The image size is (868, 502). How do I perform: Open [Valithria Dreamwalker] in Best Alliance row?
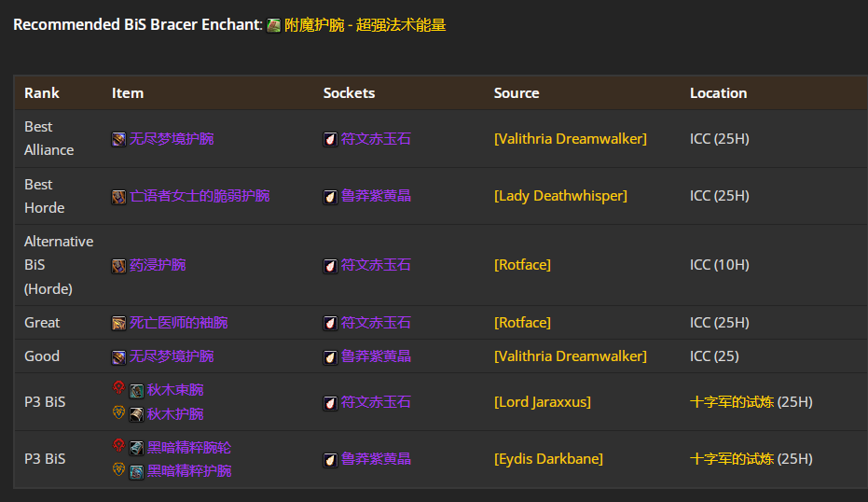click(x=570, y=139)
